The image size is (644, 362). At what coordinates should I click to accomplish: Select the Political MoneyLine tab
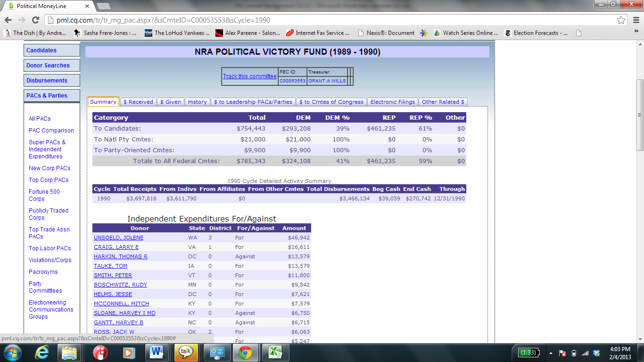tap(47, 6)
